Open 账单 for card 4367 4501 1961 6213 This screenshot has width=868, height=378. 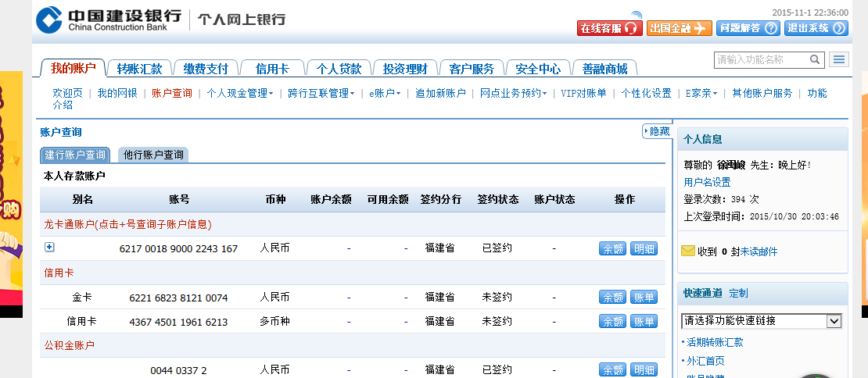pos(644,321)
